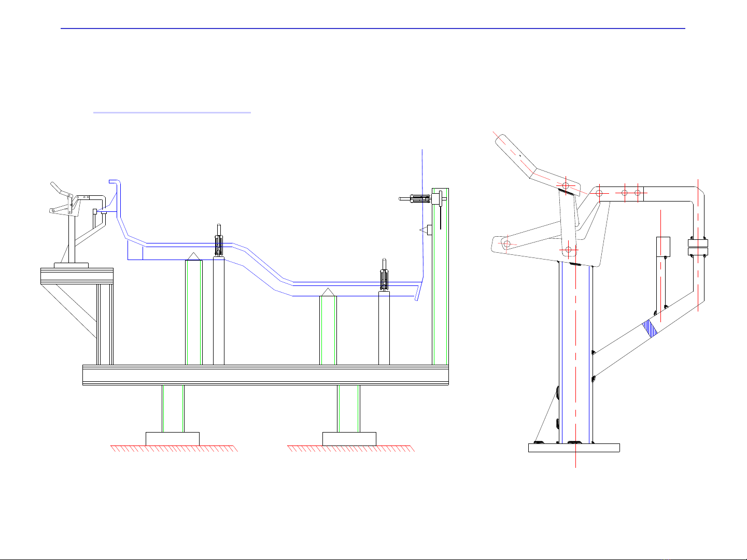This screenshot has height=560, width=747.
Task: Click the triangular V-support tip on the middle post
Action: (328, 292)
